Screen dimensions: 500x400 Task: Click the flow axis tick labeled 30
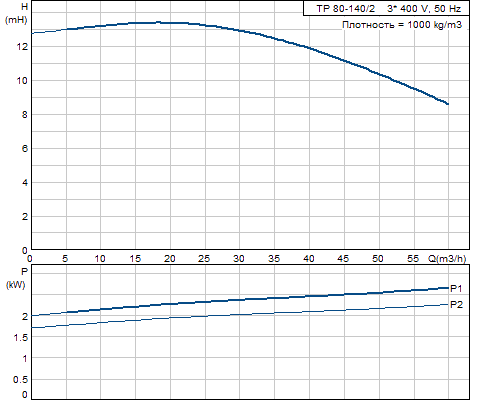pyautogui.click(x=239, y=259)
